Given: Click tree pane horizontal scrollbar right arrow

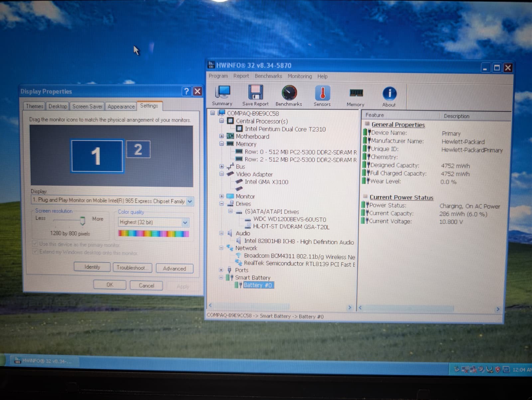Looking at the screenshot, I should coord(350,307).
